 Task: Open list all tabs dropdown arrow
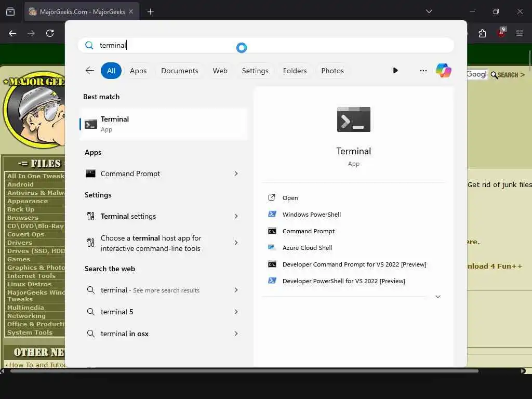point(429,11)
